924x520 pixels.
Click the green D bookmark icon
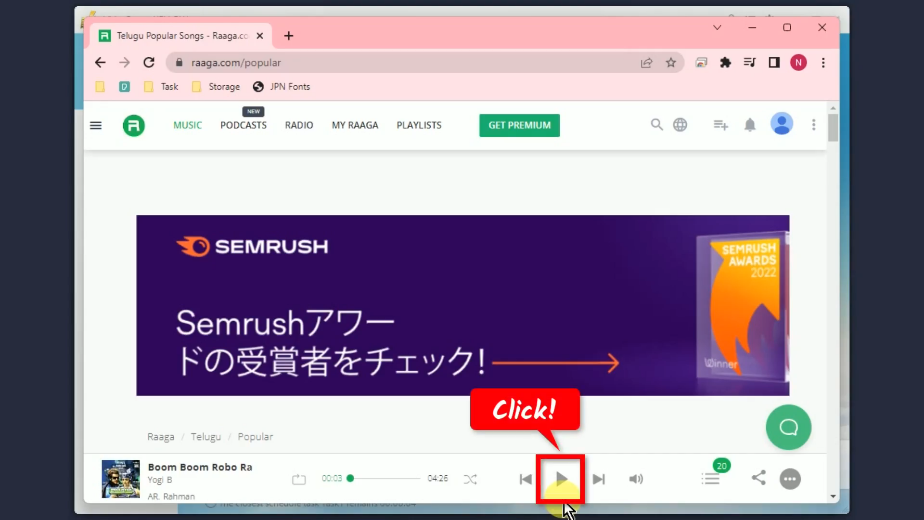[124, 87]
